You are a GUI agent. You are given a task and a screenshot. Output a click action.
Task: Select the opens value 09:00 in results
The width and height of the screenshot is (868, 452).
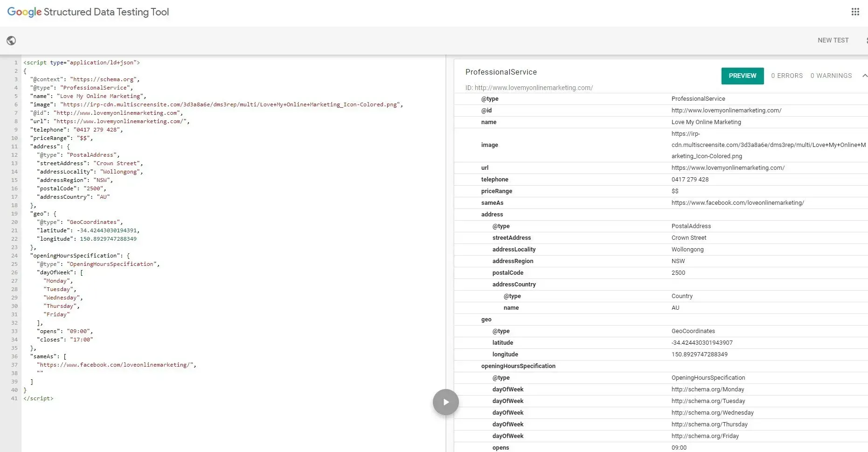(679, 448)
